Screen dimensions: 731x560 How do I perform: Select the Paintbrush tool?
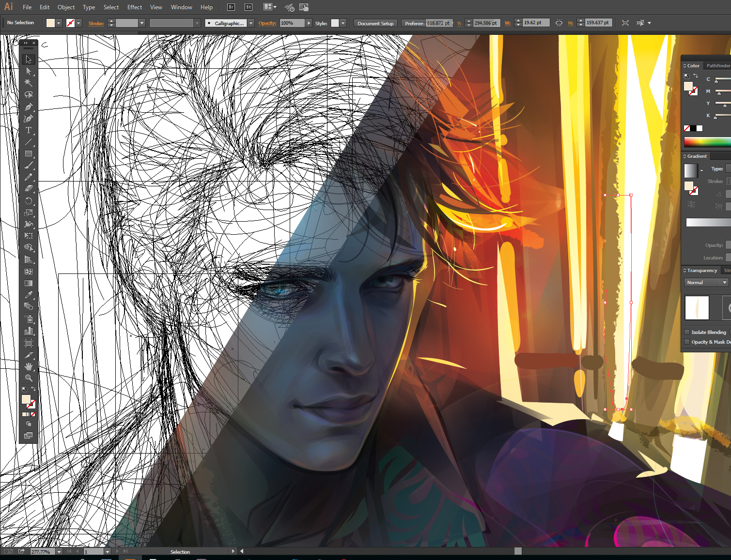(x=29, y=166)
